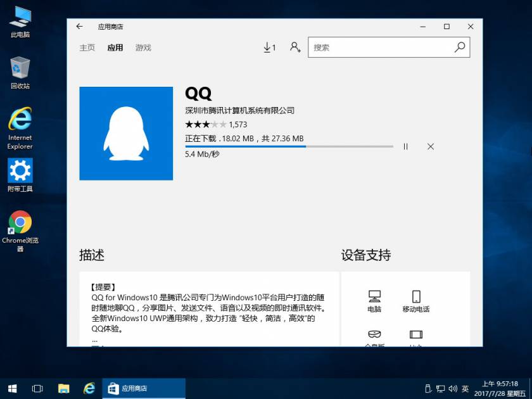Click the 5.4 Mb/秒 download speed text
This screenshot has width=532, height=399.
pyautogui.click(x=202, y=154)
